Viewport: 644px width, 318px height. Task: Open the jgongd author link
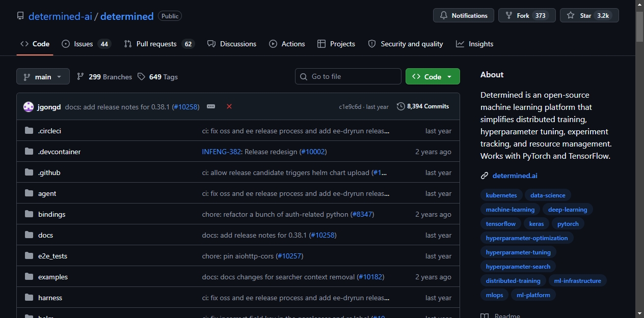(49, 107)
